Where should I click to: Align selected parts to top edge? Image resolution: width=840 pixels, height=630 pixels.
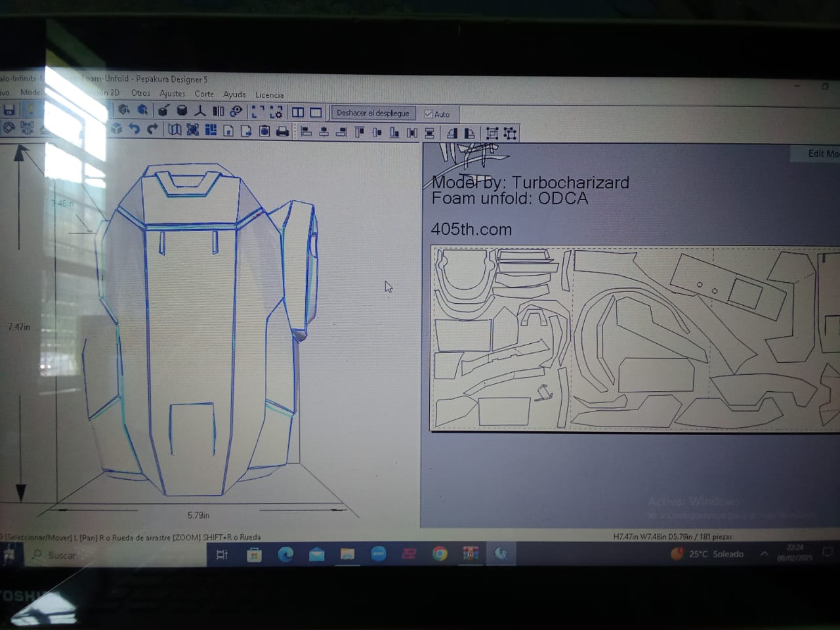pos(360,132)
